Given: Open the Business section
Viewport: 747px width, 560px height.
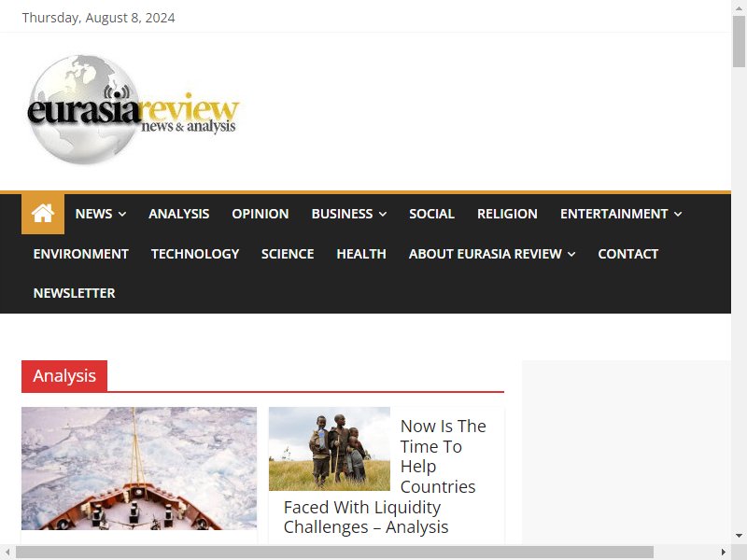Looking at the screenshot, I should [342, 214].
